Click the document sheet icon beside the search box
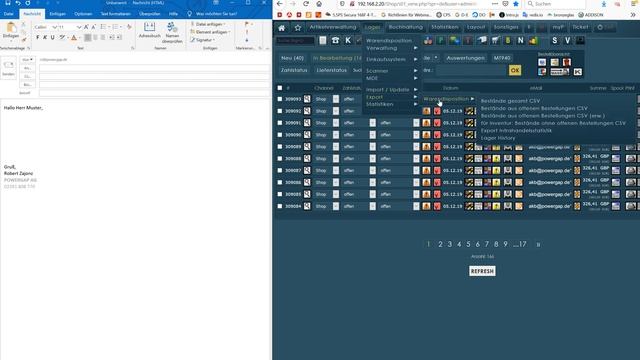Screen dimensions: 640x360 [322, 40]
